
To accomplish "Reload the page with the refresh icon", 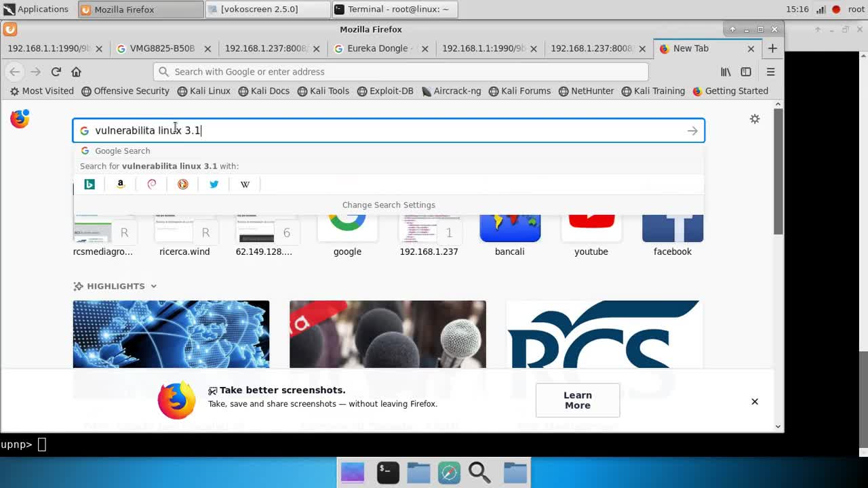I will click(56, 71).
